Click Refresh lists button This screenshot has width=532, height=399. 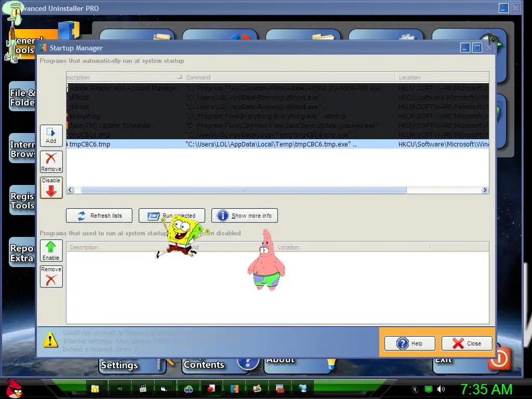99,216
